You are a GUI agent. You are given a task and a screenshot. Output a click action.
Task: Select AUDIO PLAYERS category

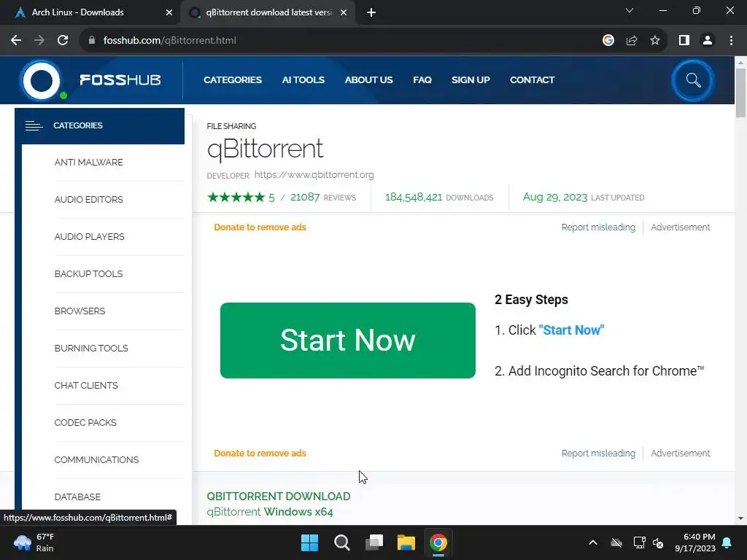click(90, 237)
